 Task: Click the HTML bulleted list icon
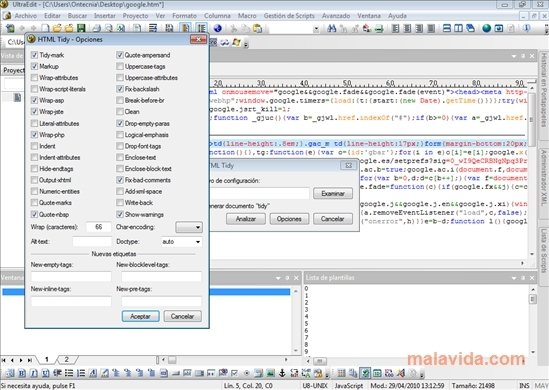click(x=69, y=374)
